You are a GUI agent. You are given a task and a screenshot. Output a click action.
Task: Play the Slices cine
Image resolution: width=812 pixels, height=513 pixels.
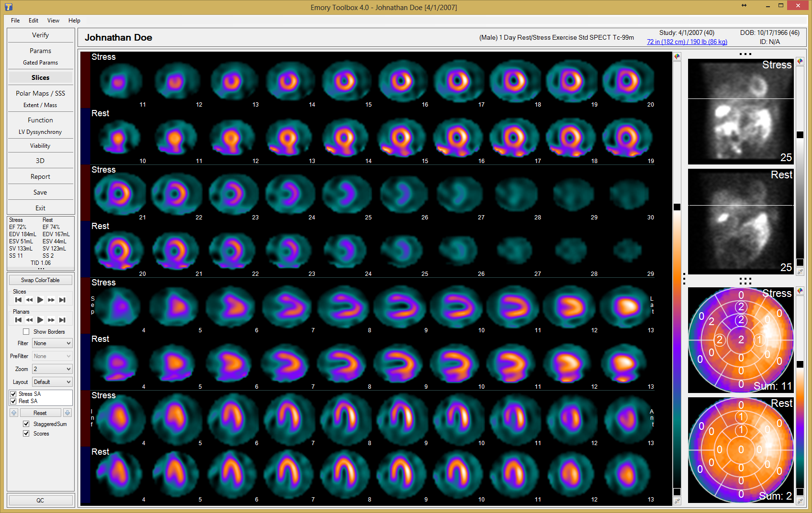pos(40,300)
